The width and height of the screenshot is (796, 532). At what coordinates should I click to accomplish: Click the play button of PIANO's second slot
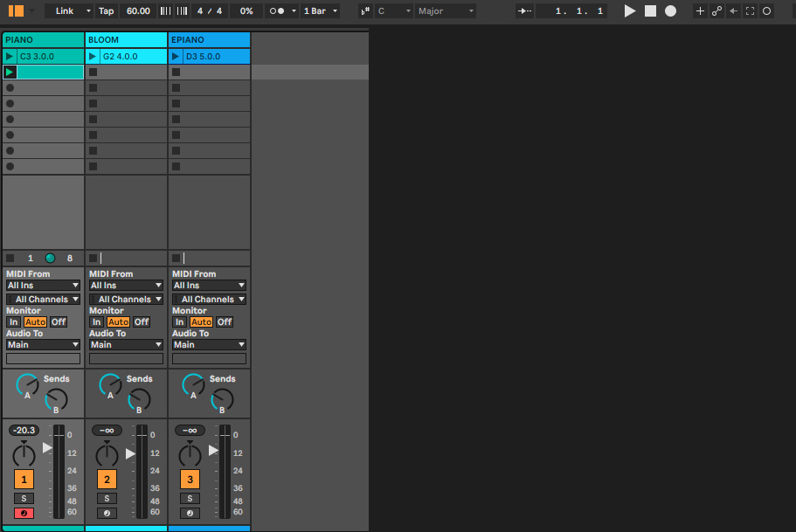(10, 73)
